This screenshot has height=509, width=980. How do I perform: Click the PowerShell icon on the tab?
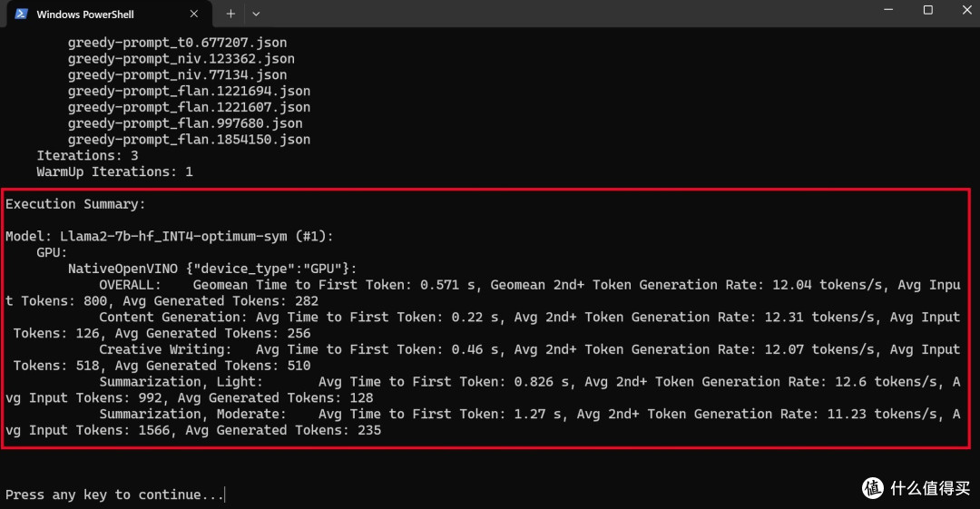[x=21, y=14]
